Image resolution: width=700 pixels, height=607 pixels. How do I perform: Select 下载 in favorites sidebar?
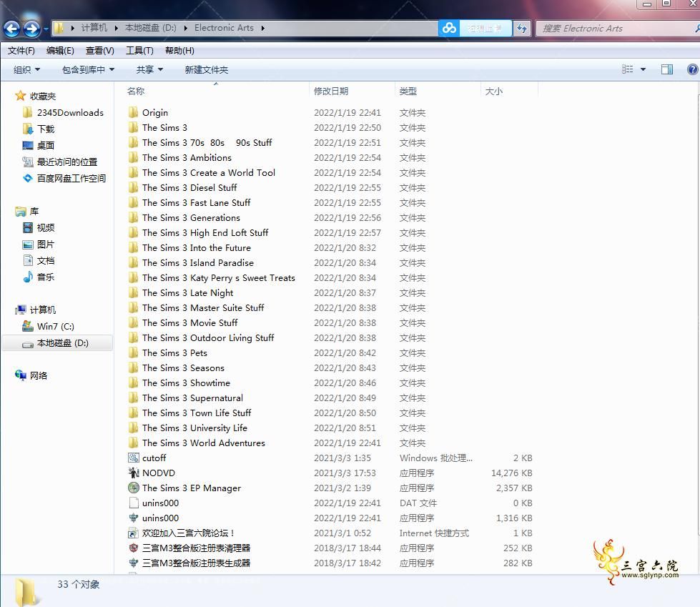tap(46, 129)
